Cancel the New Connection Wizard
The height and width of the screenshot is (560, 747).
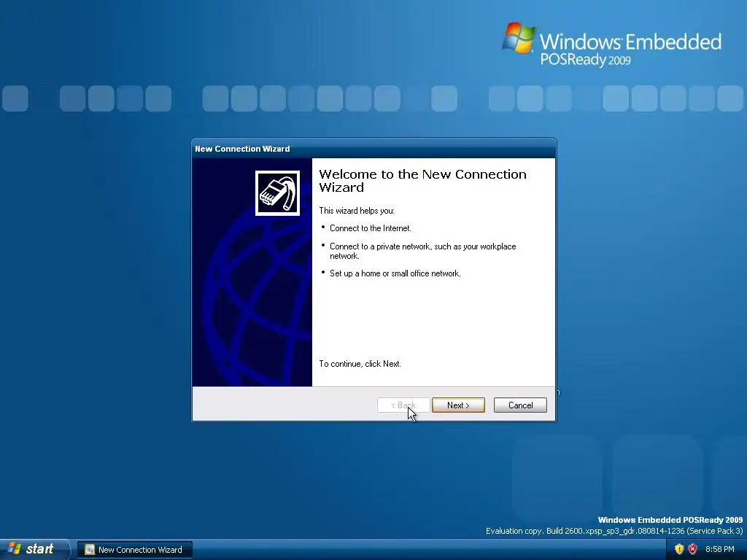tap(520, 405)
